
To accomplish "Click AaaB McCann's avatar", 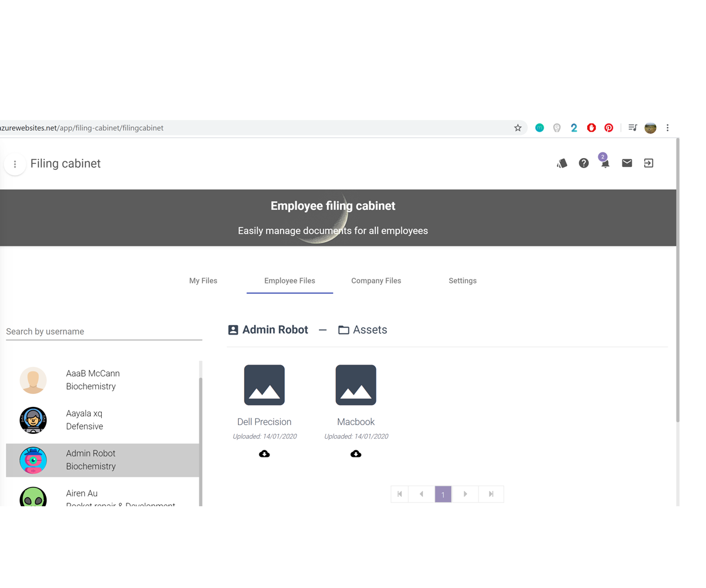I will coord(33,380).
